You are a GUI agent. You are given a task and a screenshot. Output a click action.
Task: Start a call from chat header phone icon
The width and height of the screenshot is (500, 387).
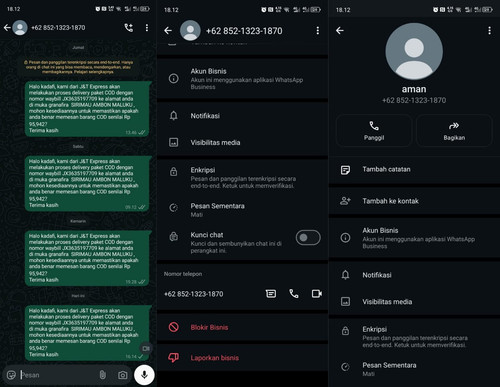click(129, 28)
